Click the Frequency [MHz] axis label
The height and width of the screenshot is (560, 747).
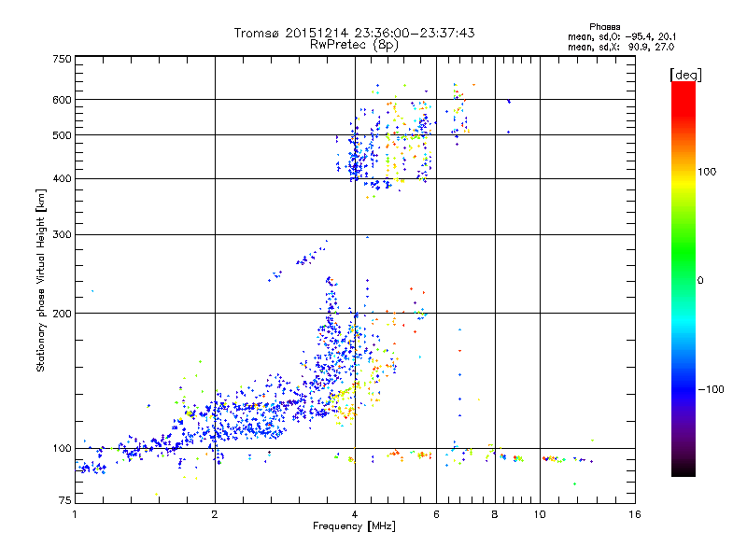coord(354,527)
